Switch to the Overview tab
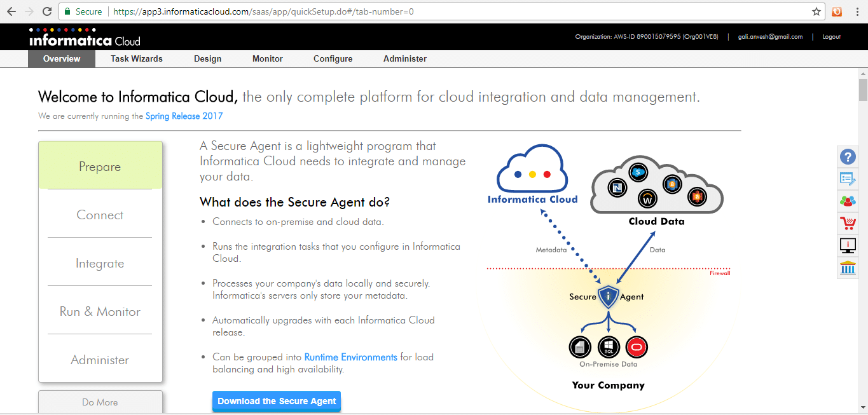The height and width of the screenshot is (415, 868). [62, 58]
